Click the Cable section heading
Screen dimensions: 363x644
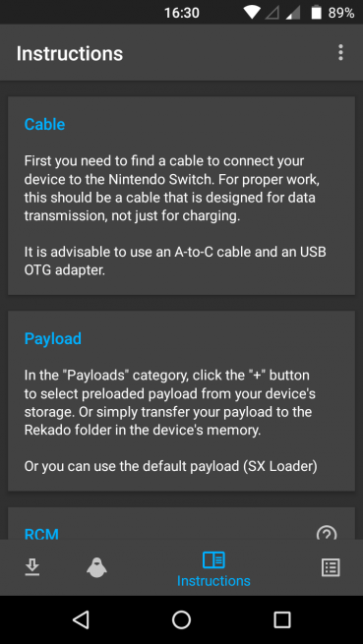click(44, 124)
